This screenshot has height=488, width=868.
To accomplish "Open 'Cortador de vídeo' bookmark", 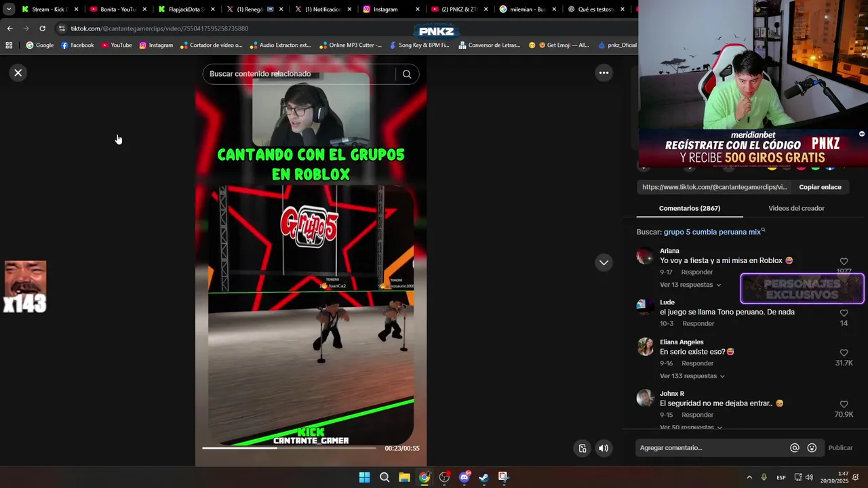I will (211, 45).
